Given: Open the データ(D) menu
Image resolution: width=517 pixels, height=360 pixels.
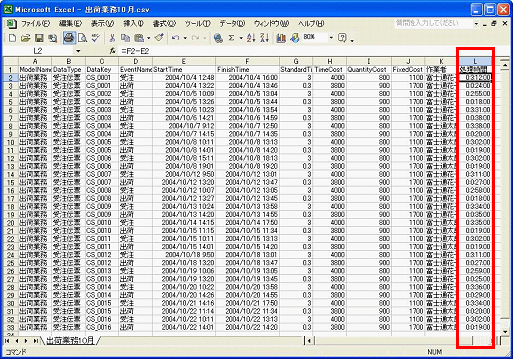Looking at the screenshot, I should point(232,24).
